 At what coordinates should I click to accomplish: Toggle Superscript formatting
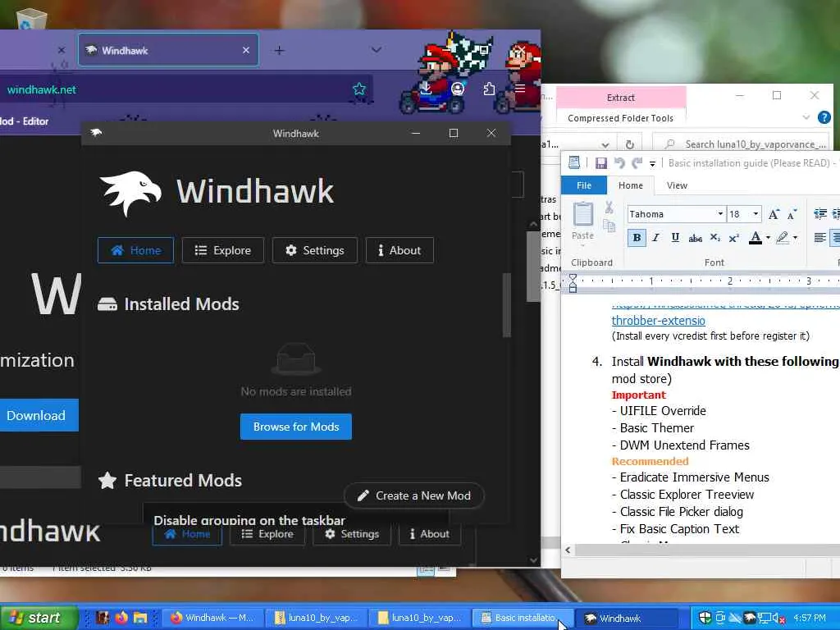(x=734, y=238)
